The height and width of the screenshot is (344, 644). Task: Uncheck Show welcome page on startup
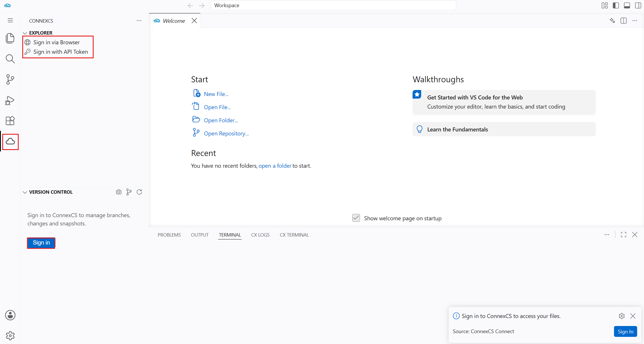[x=356, y=218]
